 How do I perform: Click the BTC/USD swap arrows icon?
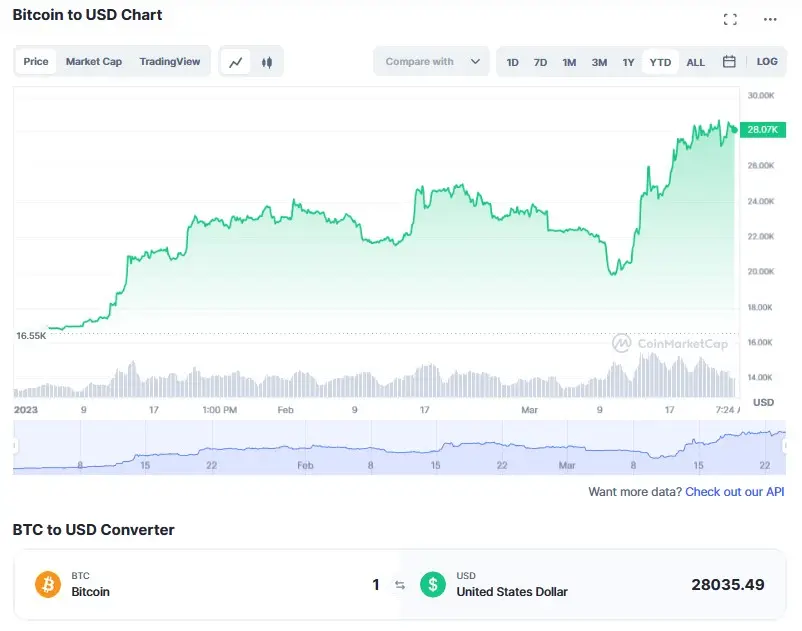click(x=400, y=584)
